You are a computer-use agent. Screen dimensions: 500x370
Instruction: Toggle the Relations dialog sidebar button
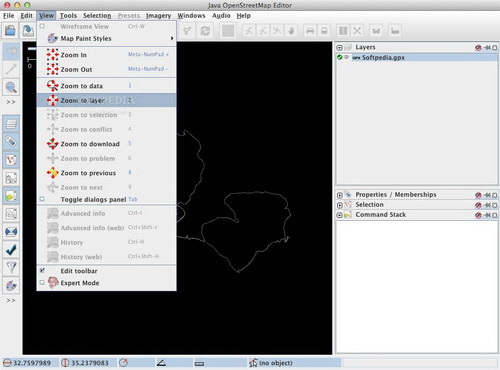tap(11, 178)
